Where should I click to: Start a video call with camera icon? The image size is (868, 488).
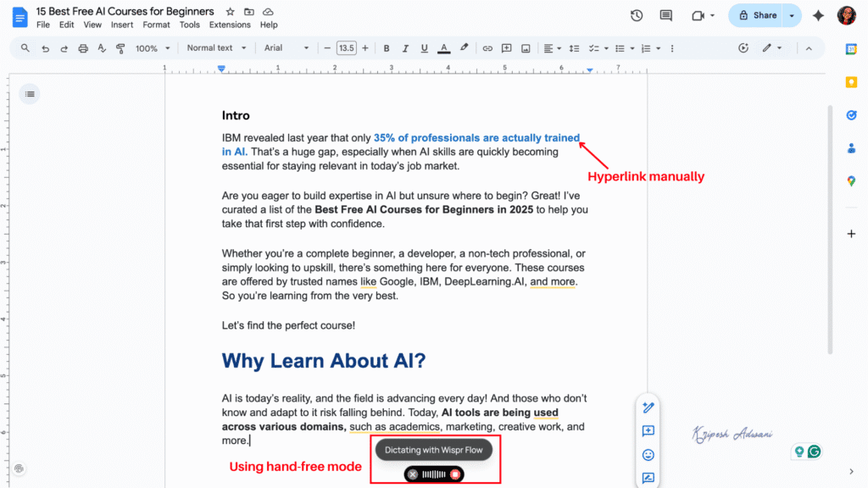(x=698, y=15)
